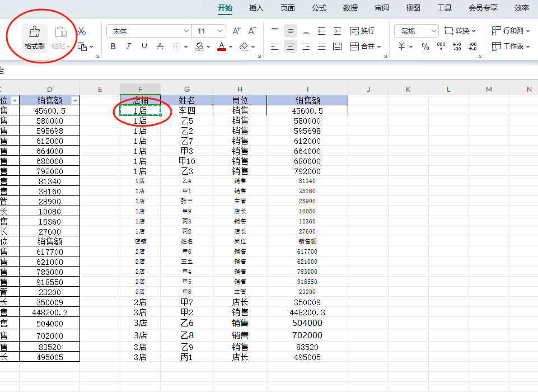Click the copy icon
The image size is (538, 392).
(x=82, y=46)
